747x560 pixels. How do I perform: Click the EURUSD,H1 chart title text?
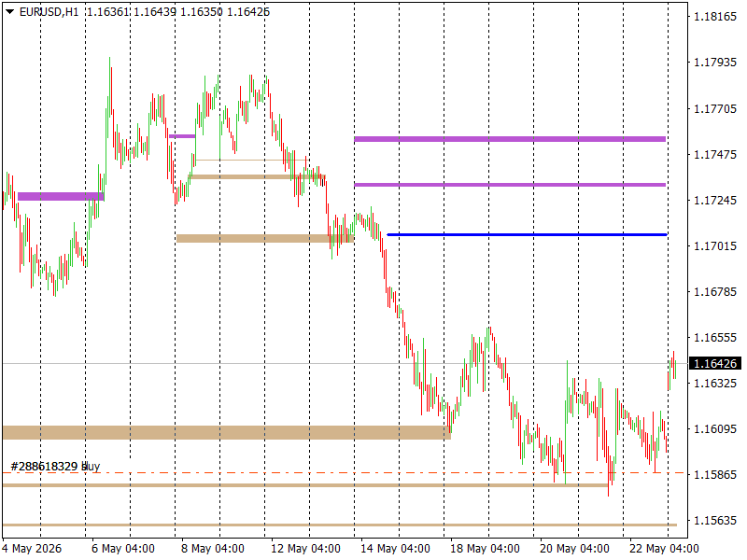[49, 12]
